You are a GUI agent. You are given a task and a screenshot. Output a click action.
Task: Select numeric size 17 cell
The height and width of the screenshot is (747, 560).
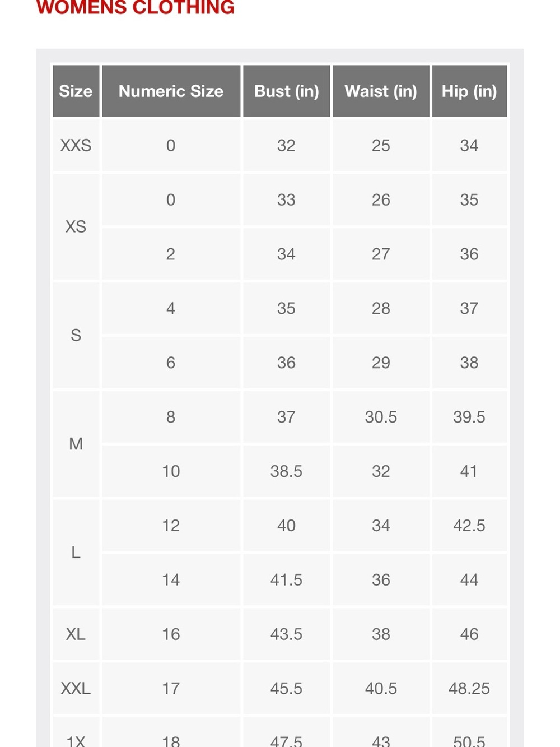pyautogui.click(x=171, y=688)
